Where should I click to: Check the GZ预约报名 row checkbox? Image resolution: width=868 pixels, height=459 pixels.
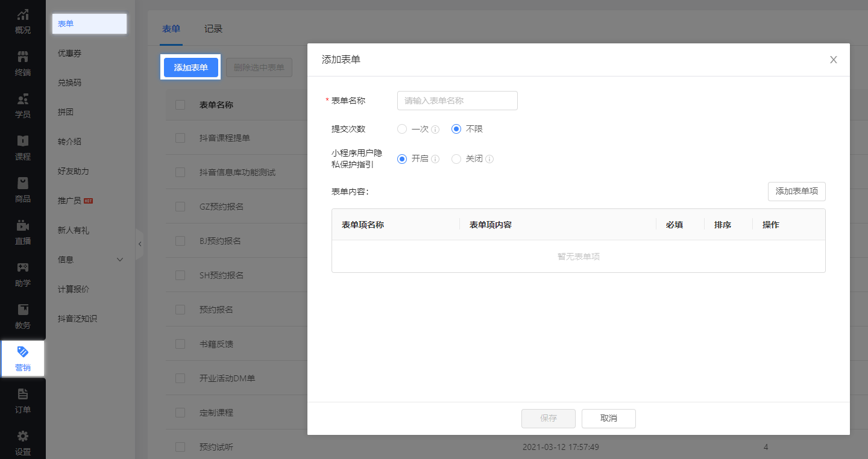[x=180, y=207]
